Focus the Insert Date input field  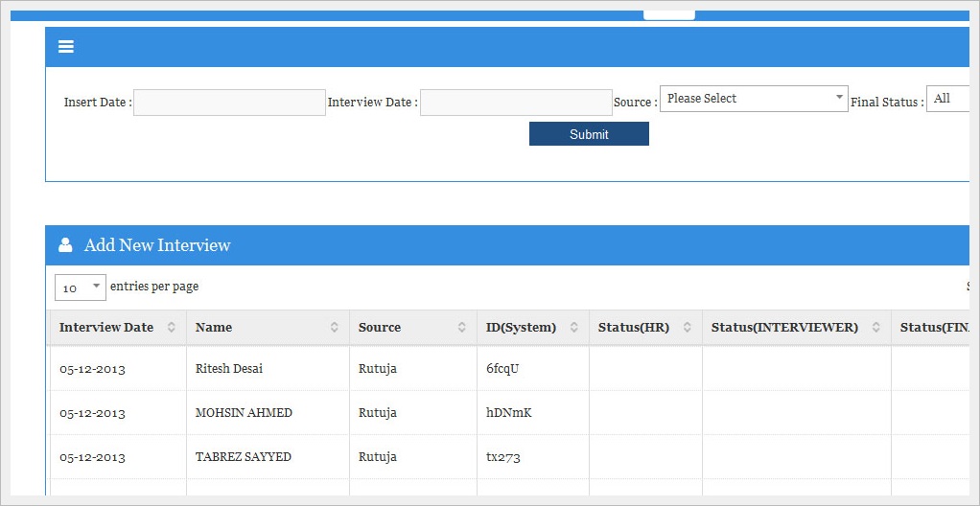229,103
